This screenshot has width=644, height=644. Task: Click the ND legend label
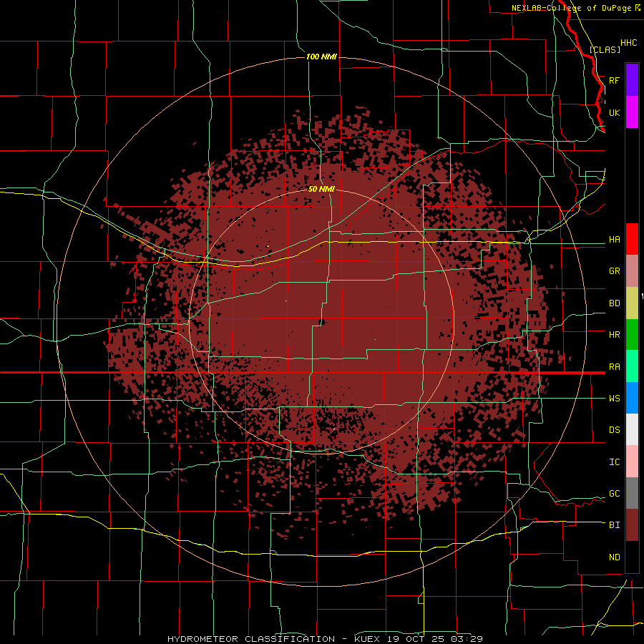click(x=614, y=557)
